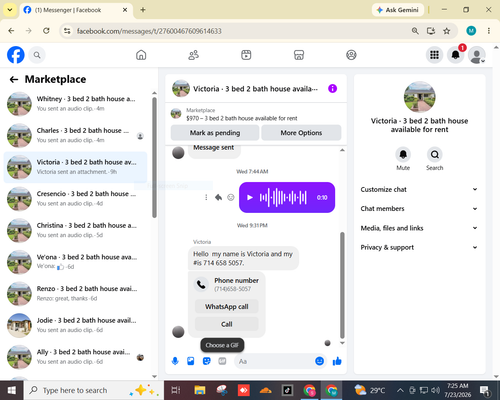Open the house listing photo in right panel
The image size is (500, 400).
419,97
